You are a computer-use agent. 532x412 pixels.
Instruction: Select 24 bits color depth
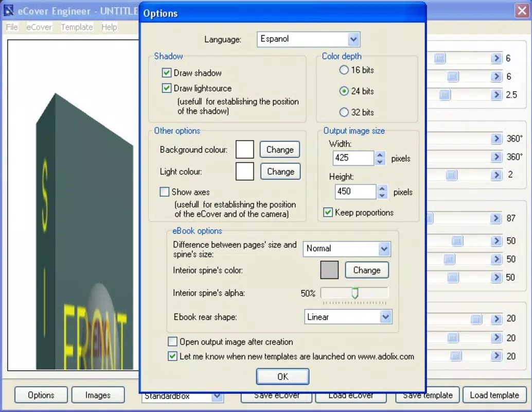tap(344, 91)
